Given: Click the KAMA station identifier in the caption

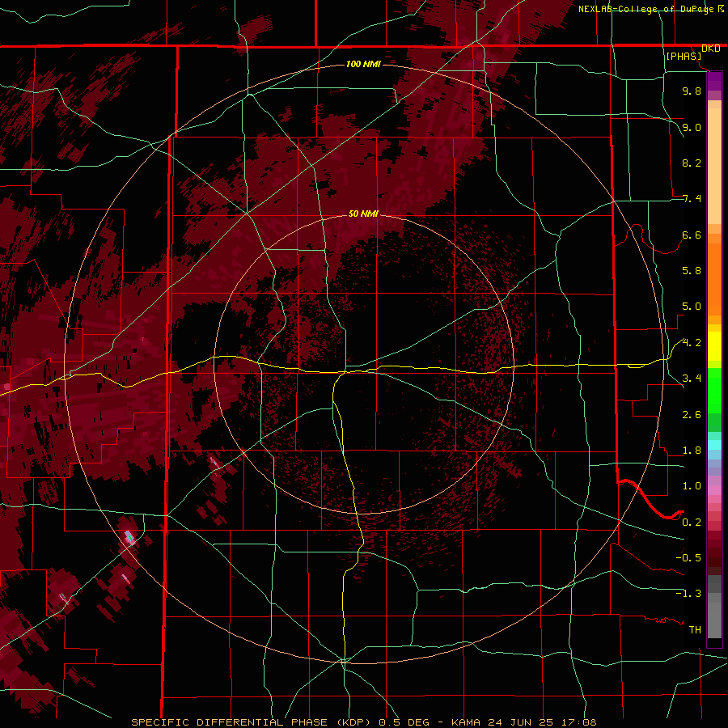Looking at the screenshot, I should point(467,722).
